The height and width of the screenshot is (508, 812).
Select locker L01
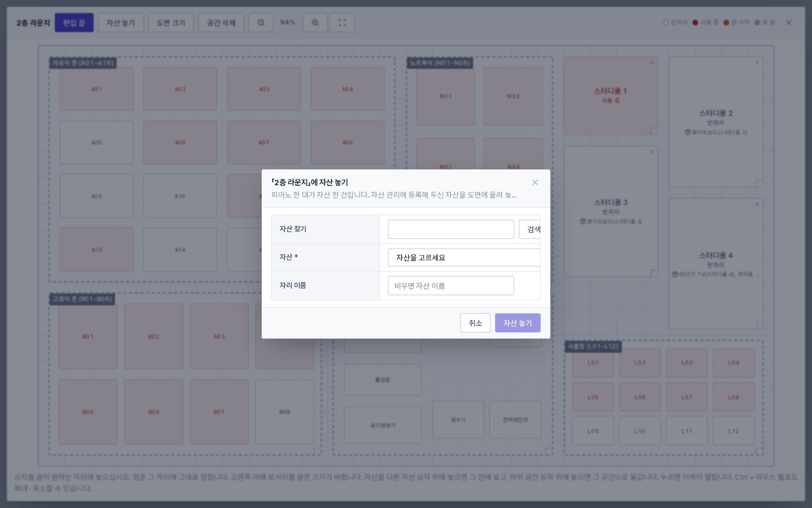[x=593, y=363]
